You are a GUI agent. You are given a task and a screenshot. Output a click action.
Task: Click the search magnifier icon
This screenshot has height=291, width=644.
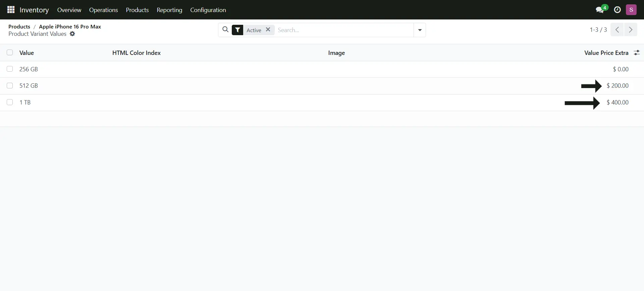point(225,30)
